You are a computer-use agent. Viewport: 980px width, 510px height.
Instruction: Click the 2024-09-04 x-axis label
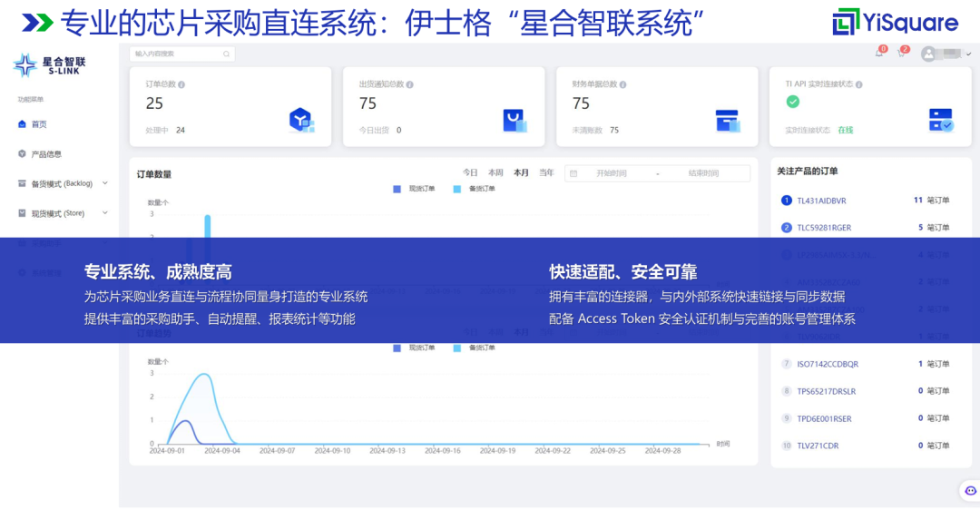coord(222,451)
